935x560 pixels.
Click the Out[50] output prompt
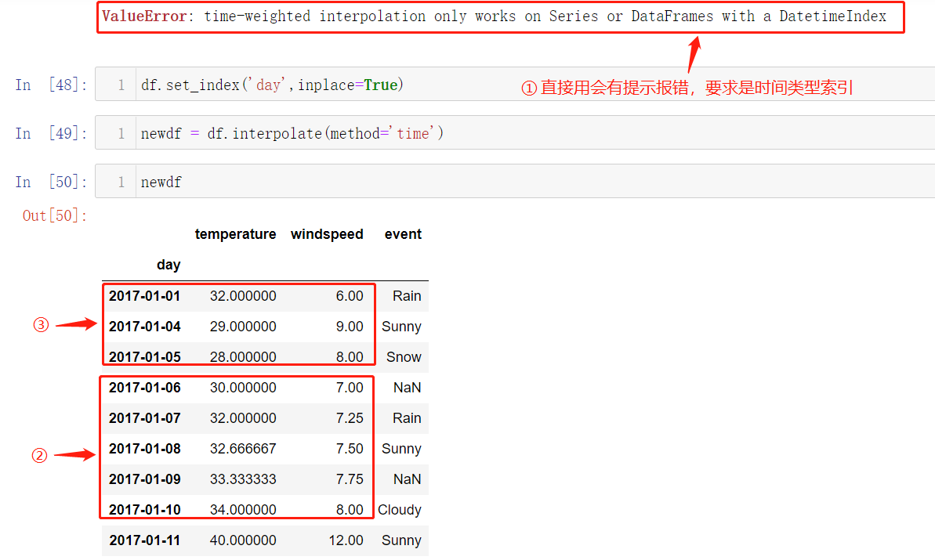pyautogui.click(x=55, y=215)
